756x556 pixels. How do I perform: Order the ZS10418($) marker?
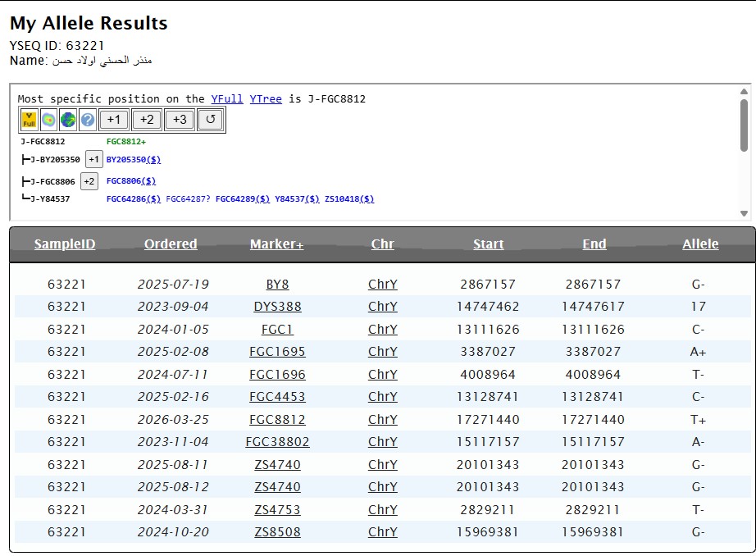pyautogui.click(x=349, y=198)
